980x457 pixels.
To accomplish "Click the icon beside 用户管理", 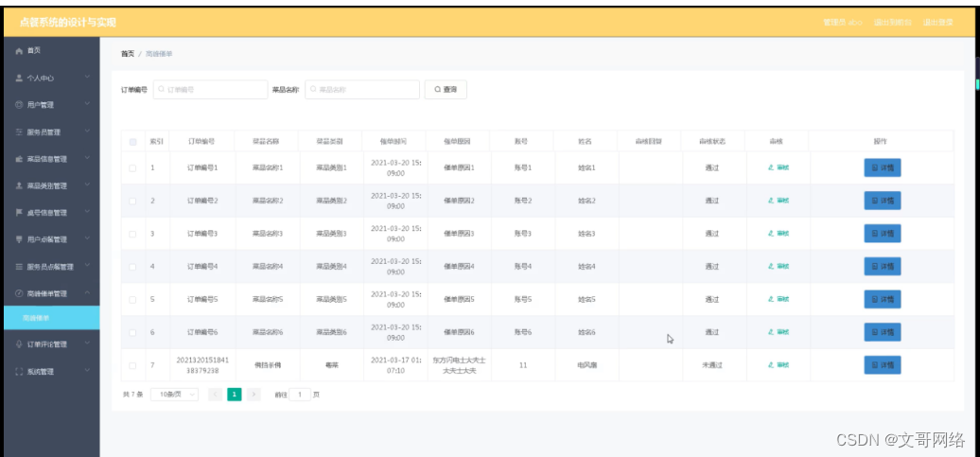I will pyautogui.click(x=19, y=105).
